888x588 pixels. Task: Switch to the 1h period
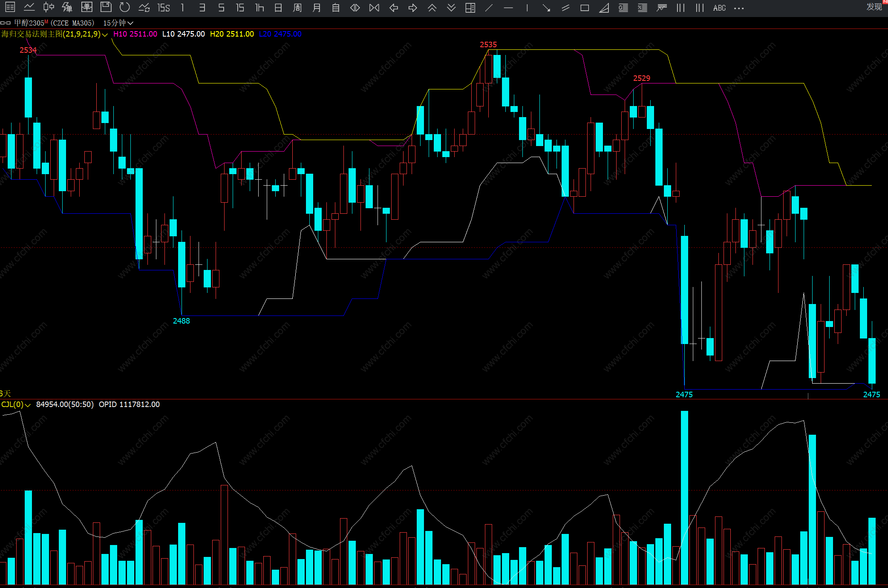pyautogui.click(x=259, y=8)
